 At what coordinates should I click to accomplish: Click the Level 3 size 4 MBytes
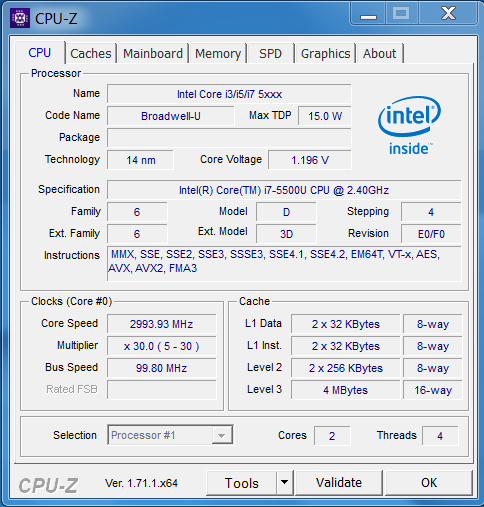pyautogui.click(x=345, y=390)
